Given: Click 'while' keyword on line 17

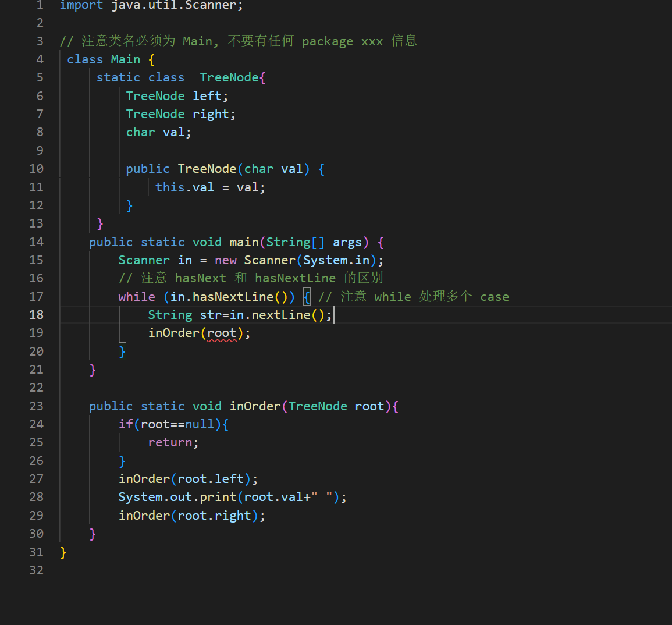Looking at the screenshot, I should (x=137, y=297).
